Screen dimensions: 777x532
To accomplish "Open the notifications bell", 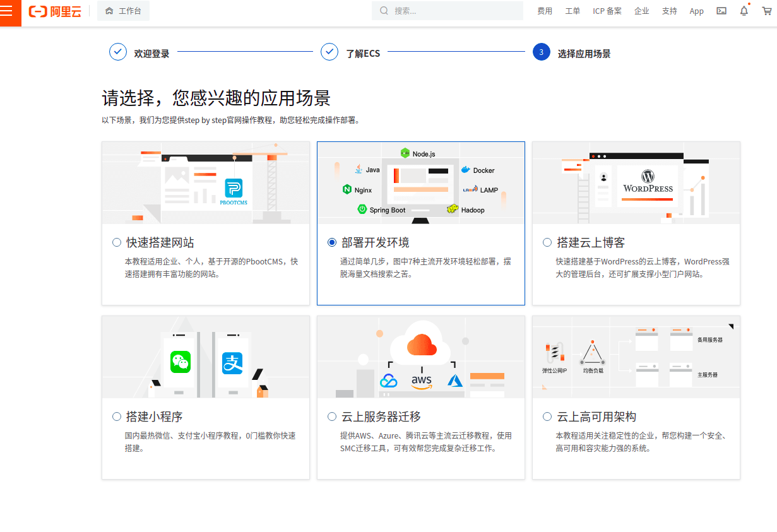I will [x=744, y=11].
